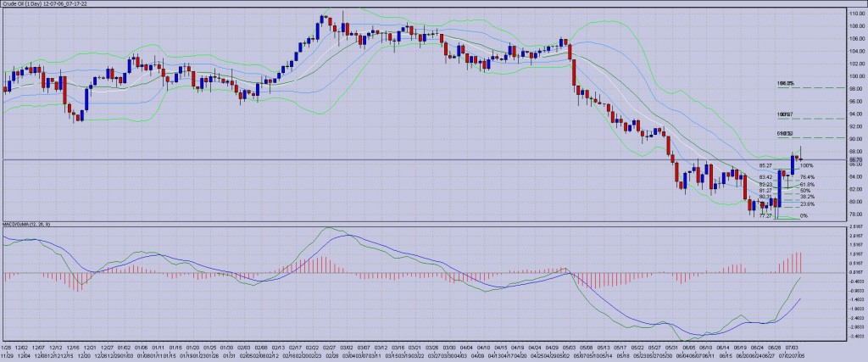Click the 05/03 date on time axis
Viewport: 868px width, 362px height.
pos(570,347)
